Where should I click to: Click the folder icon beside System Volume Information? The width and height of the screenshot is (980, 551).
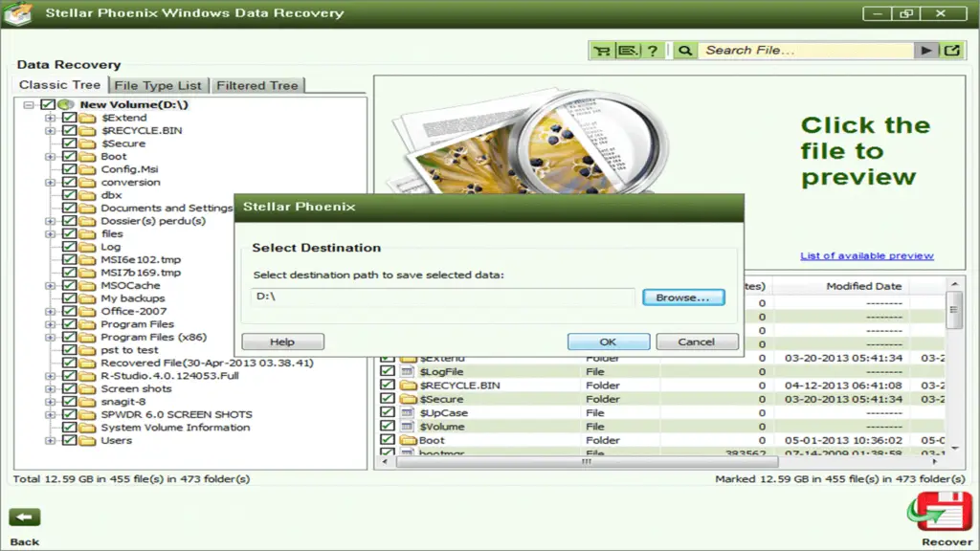87,428
